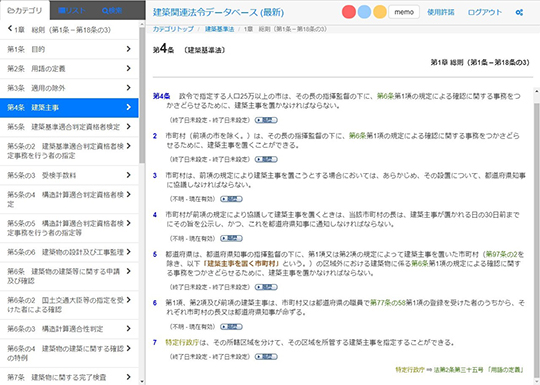540x385 pixels.
Task: Click the sidebar scrollbar down arrow
Action: (x=142, y=382)
